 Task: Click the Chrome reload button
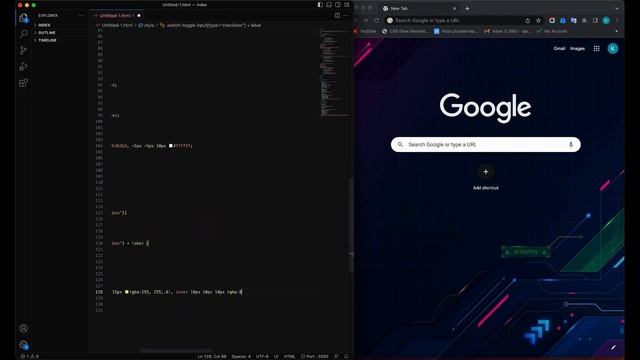click(376, 20)
